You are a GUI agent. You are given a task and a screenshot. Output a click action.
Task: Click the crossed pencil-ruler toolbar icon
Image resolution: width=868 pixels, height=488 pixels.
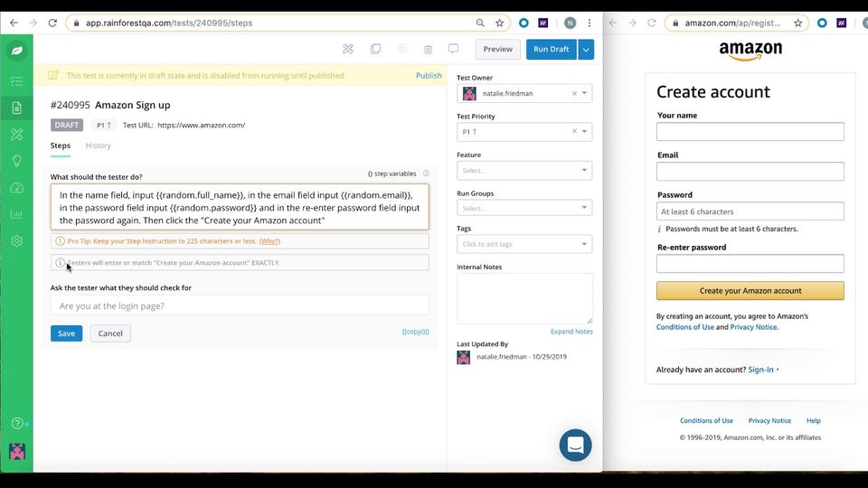(347, 49)
